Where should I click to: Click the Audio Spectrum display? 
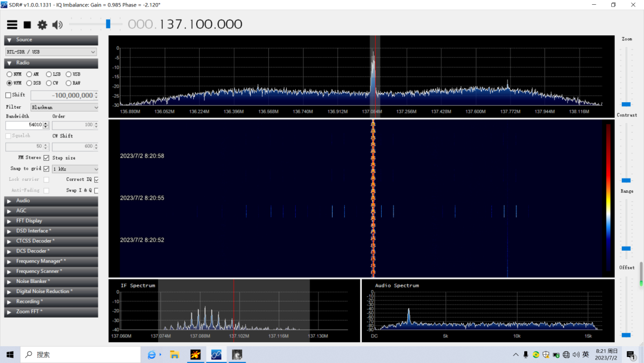(488, 310)
